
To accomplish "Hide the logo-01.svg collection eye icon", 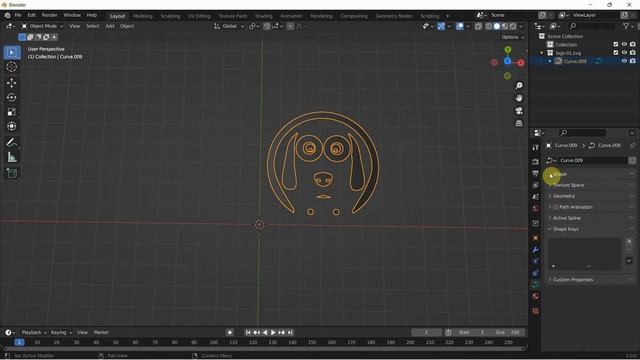I will point(624,53).
